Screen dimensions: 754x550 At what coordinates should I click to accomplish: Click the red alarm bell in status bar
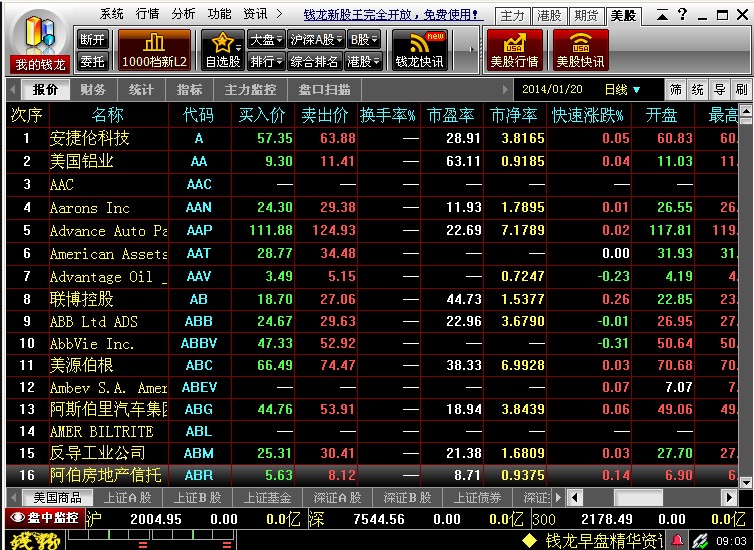click(677, 541)
